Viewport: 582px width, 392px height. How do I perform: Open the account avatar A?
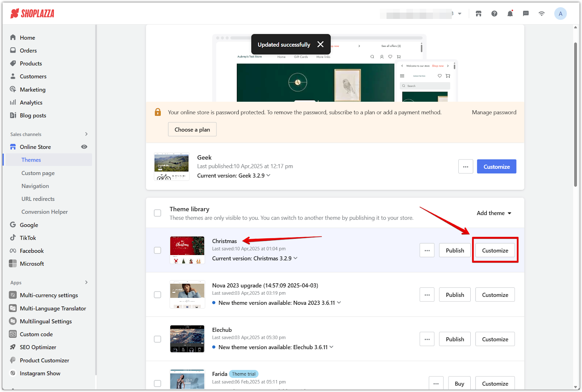560,14
